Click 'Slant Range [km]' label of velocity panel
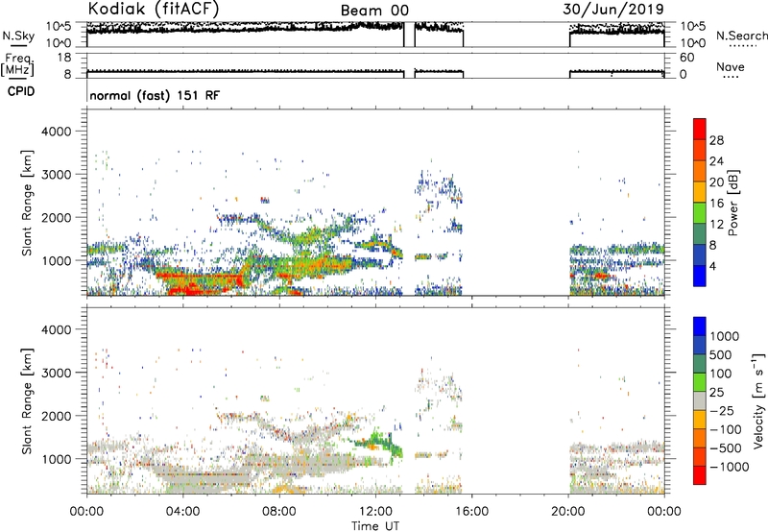The height and width of the screenshot is (532, 768). click(27, 400)
